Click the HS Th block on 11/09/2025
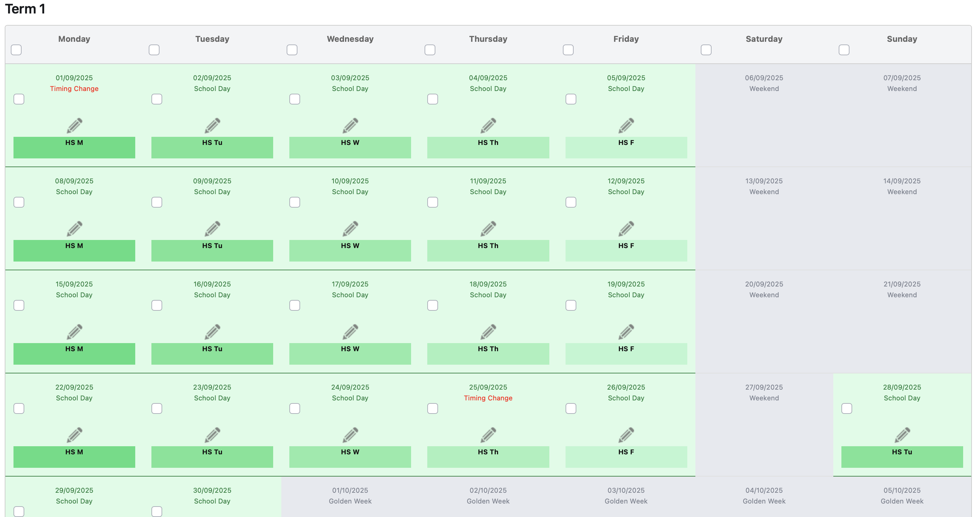 (x=488, y=250)
